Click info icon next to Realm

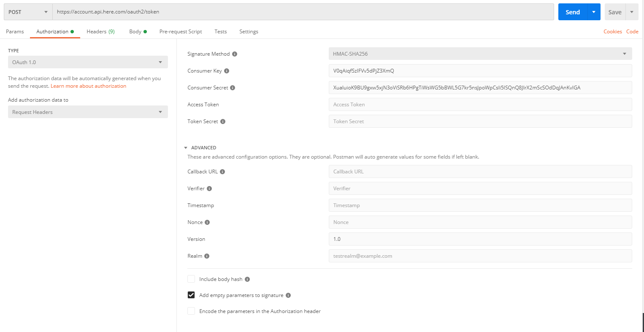(207, 256)
